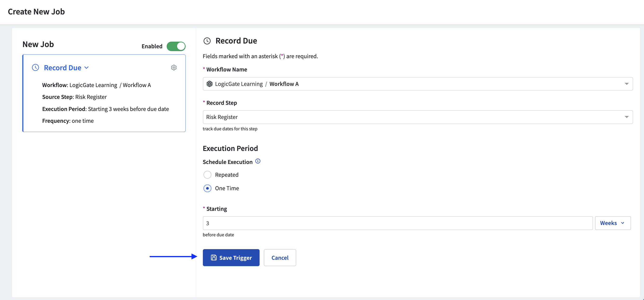Expand the Record Step dropdown arrow
Screen dimensions: 644x300
[x=626, y=117]
